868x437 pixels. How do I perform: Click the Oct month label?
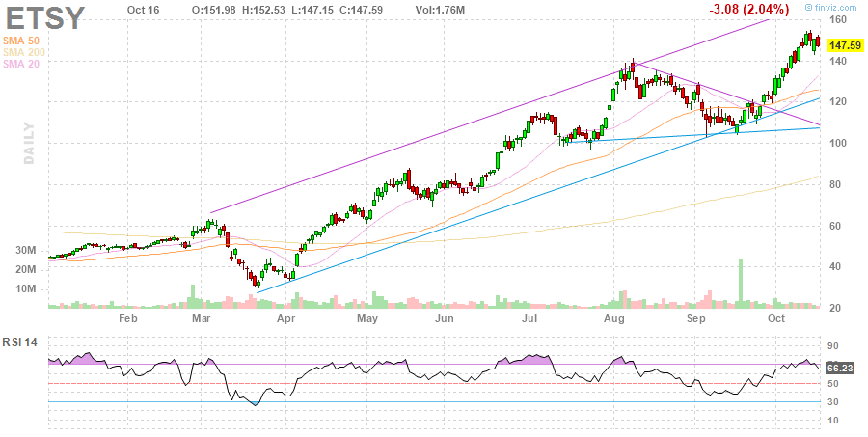point(776,319)
